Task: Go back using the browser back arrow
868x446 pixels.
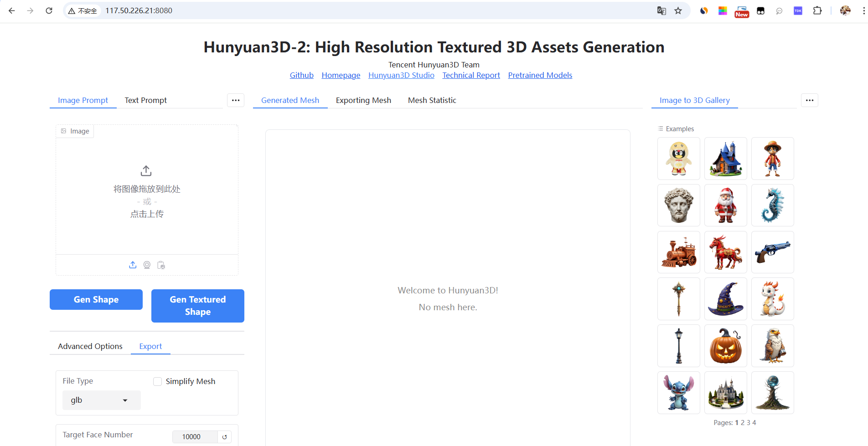Action: 12,10
